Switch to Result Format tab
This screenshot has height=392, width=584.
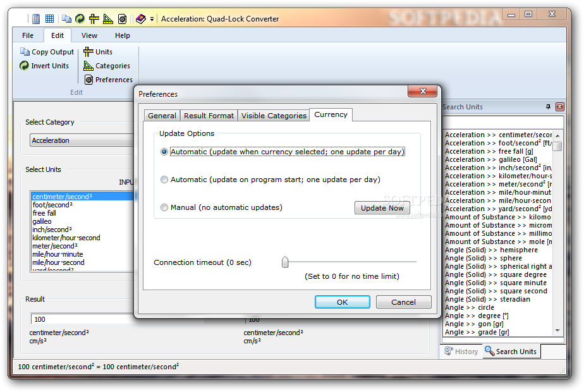pyautogui.click(x=209, y=116)
